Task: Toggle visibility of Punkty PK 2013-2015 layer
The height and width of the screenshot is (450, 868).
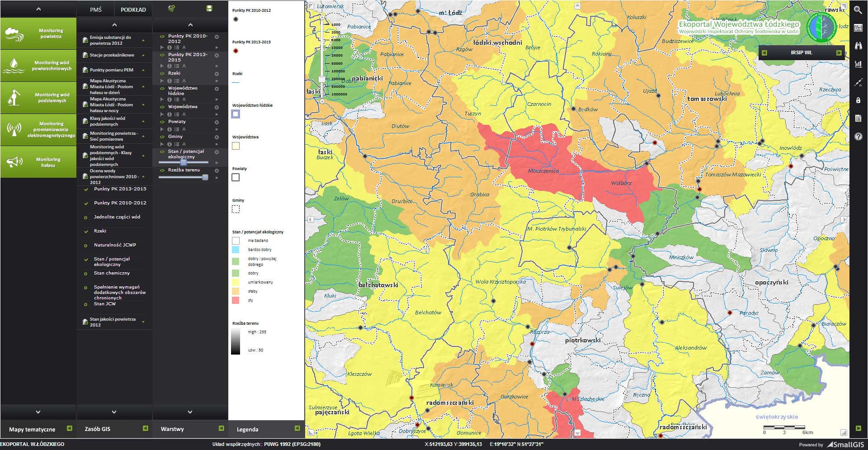Action: (x=162, y=55)
